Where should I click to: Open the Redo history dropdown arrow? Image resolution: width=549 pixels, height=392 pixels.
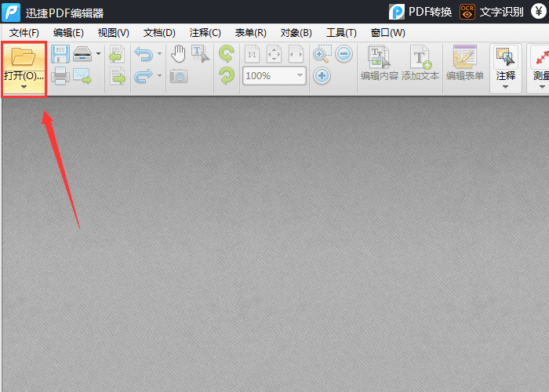coord(160,75)
